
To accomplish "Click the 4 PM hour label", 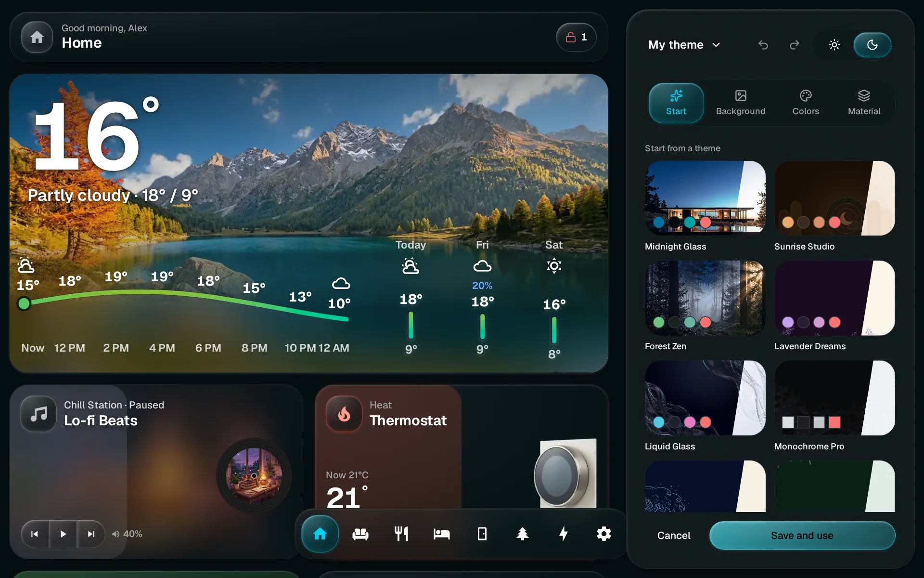I will pyautogui.click(x=162, y=348).
